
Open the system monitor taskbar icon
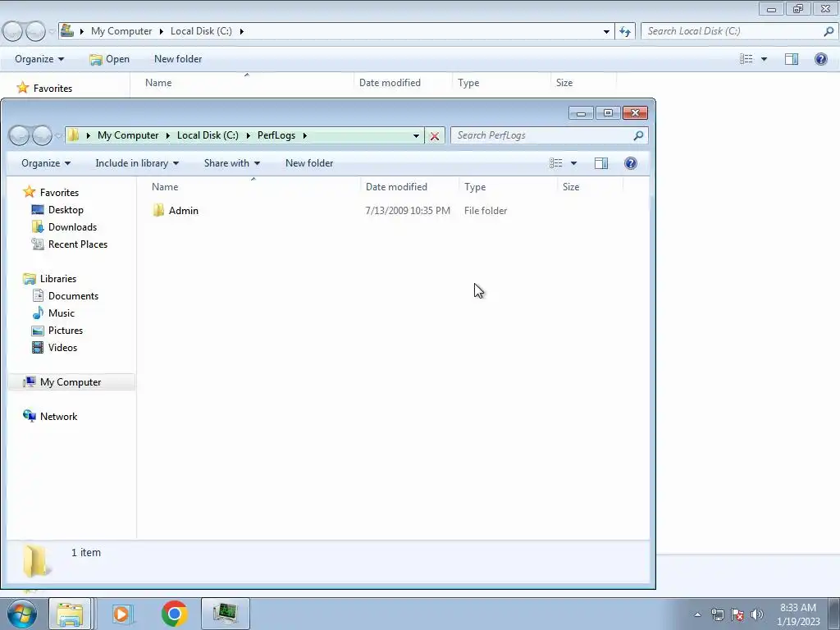pyautogui.click(x=225, y=614)
